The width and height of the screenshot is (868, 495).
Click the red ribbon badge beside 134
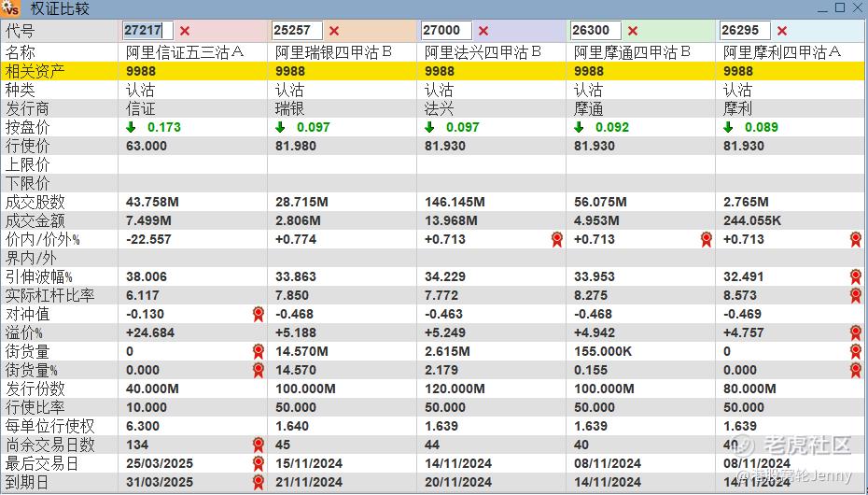(x=259, y=445)
